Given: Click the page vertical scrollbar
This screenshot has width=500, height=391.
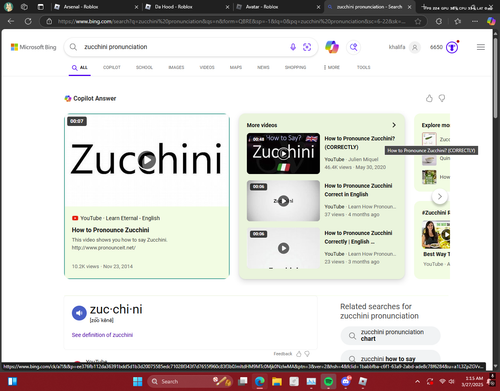Looking at the screenshot, I should click(495, 77).
